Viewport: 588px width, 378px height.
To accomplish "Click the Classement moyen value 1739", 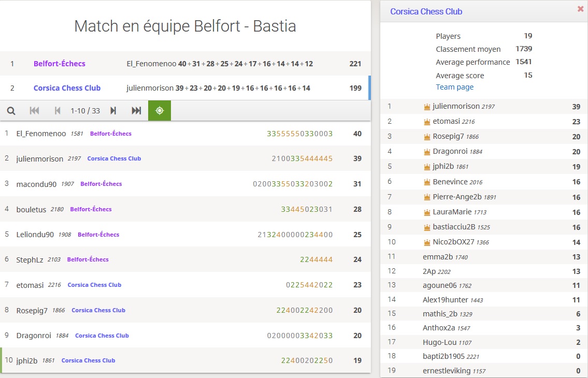I will pos(523,48).
